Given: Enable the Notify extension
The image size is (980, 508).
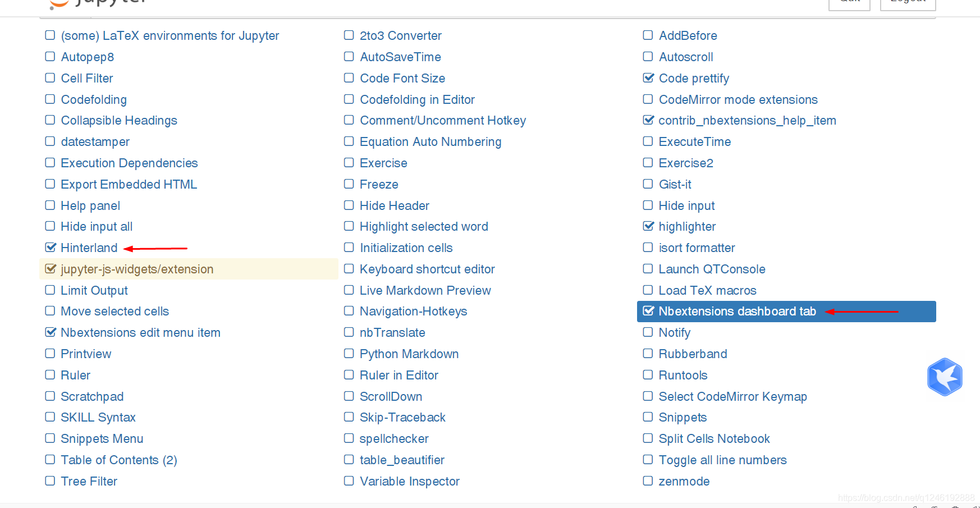Looking at the screenshot, I should (x=648, y=332).
